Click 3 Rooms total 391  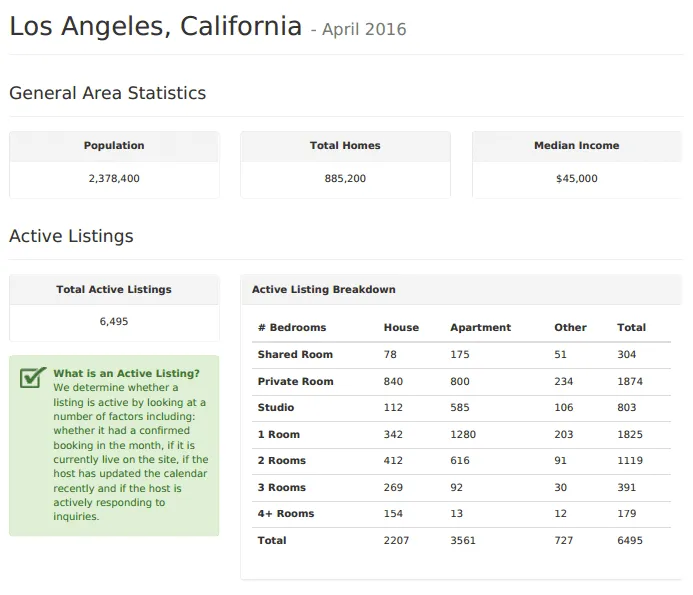pyautogui.click(x=627, y=488)
